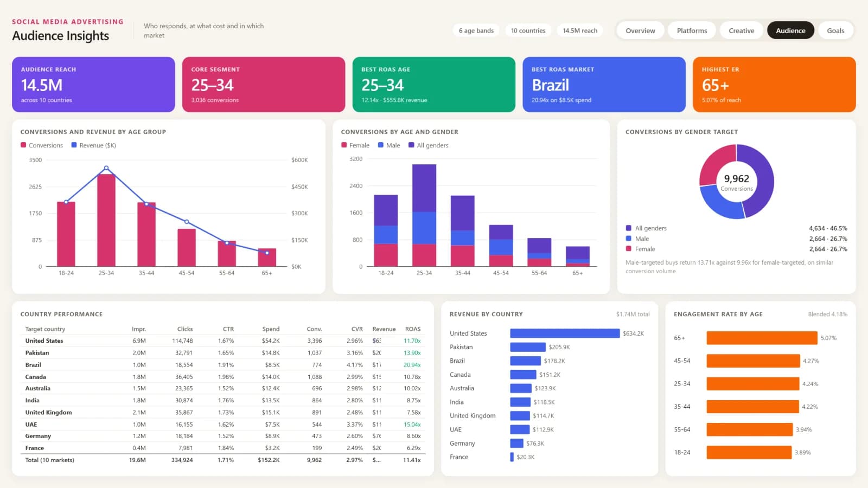Open the Goals tab
This screenshot has width=868, height=488.
coord(835,30)
